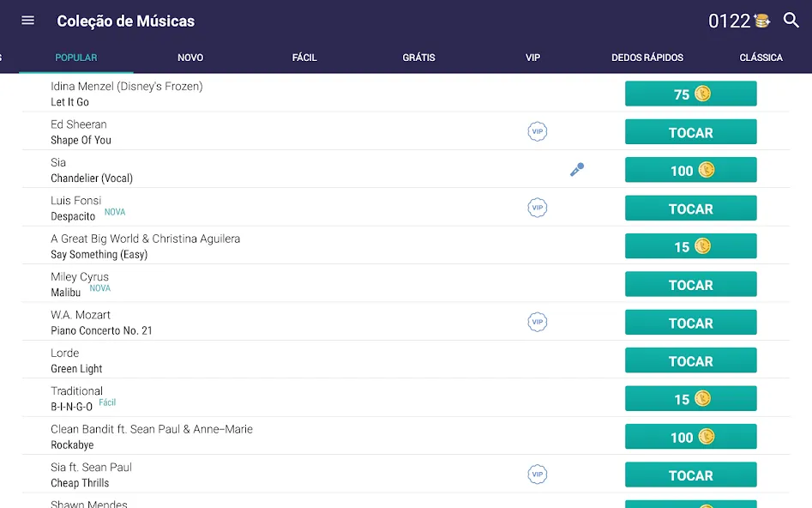Select the song title Green Light
Image resolution: width=812 pixels, height=508 pixels.
click(76, 369)
